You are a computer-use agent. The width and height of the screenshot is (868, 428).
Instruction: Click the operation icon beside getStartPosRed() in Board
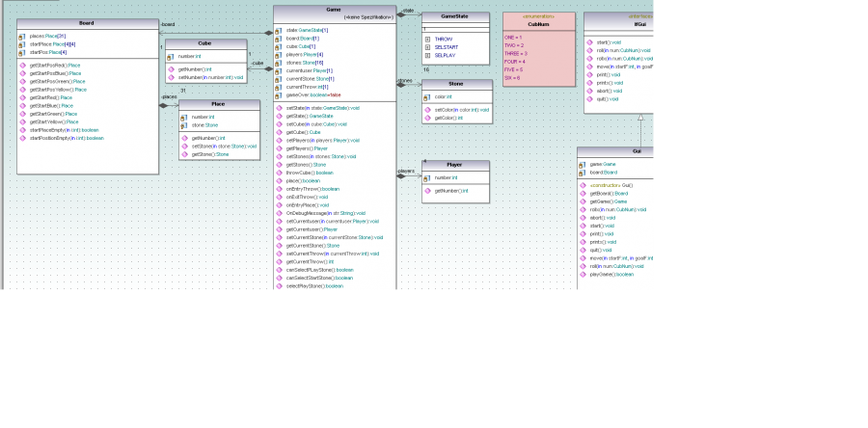pos(23,66)
